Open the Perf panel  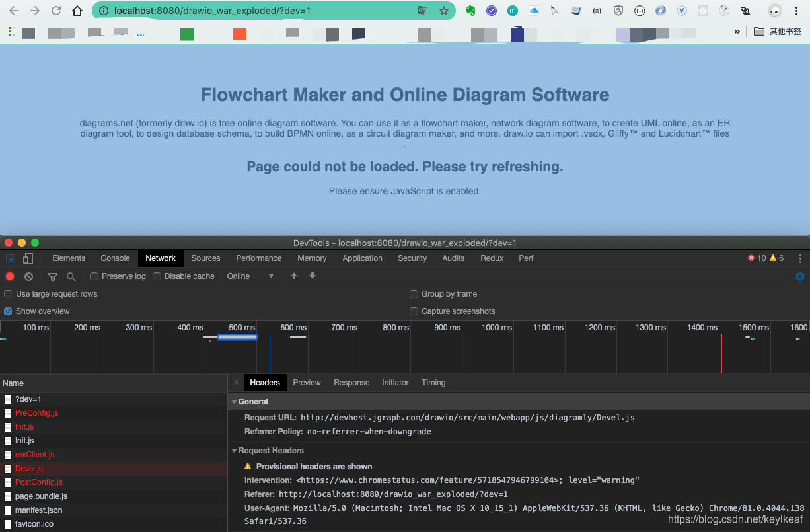coord(526,258)
